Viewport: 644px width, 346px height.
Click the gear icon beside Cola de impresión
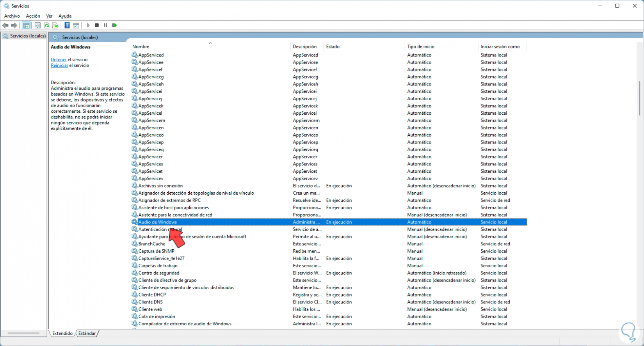point(135,316)
